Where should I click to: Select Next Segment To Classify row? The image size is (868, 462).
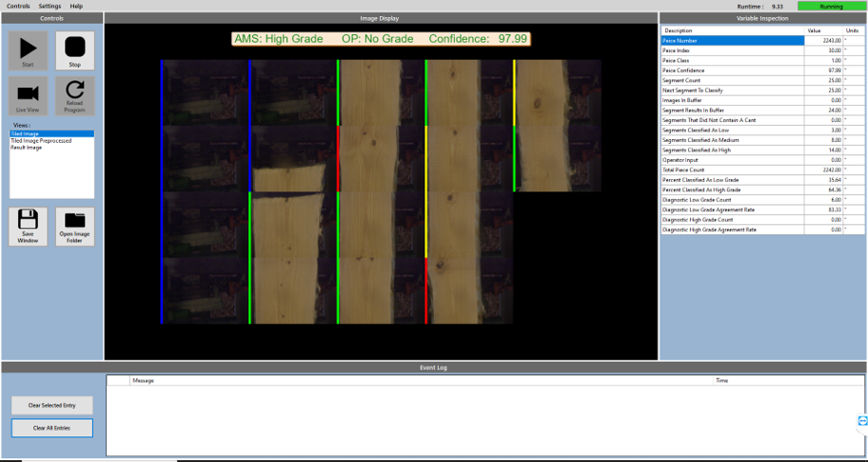762,90
